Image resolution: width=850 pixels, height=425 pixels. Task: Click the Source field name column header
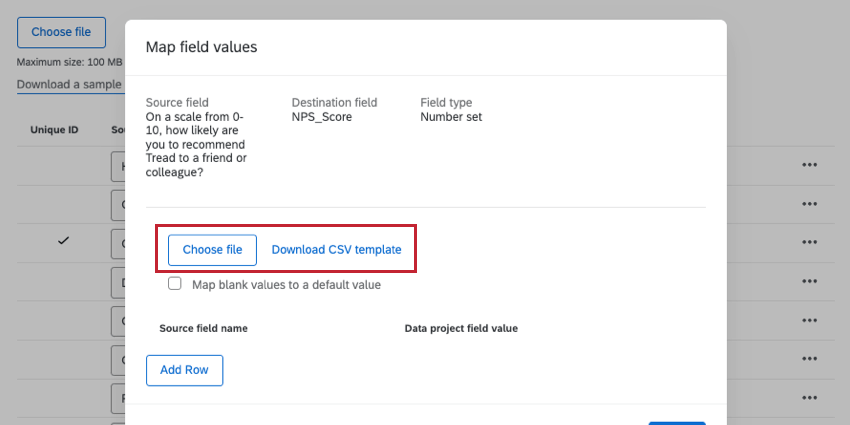203,328
